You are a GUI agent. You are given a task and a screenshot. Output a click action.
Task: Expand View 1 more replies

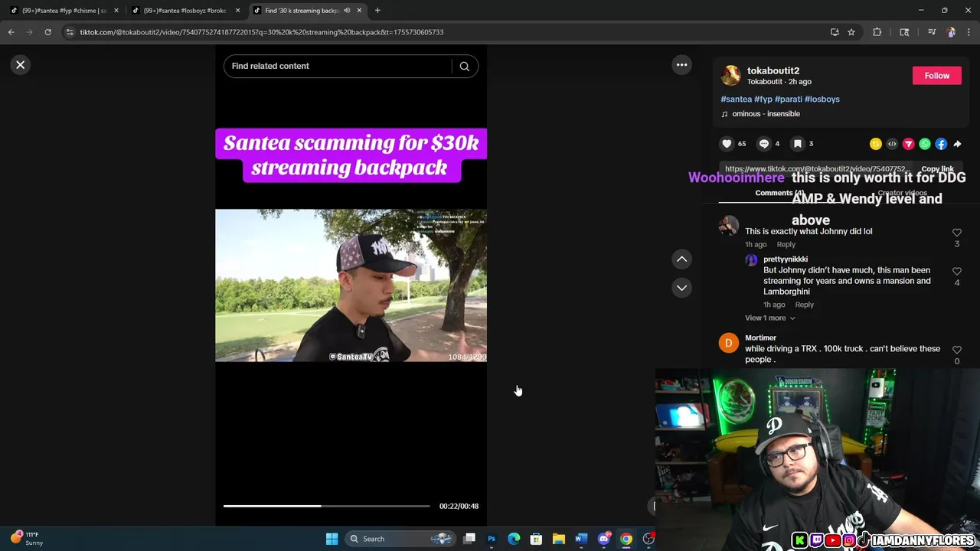(x=769, y=318)
